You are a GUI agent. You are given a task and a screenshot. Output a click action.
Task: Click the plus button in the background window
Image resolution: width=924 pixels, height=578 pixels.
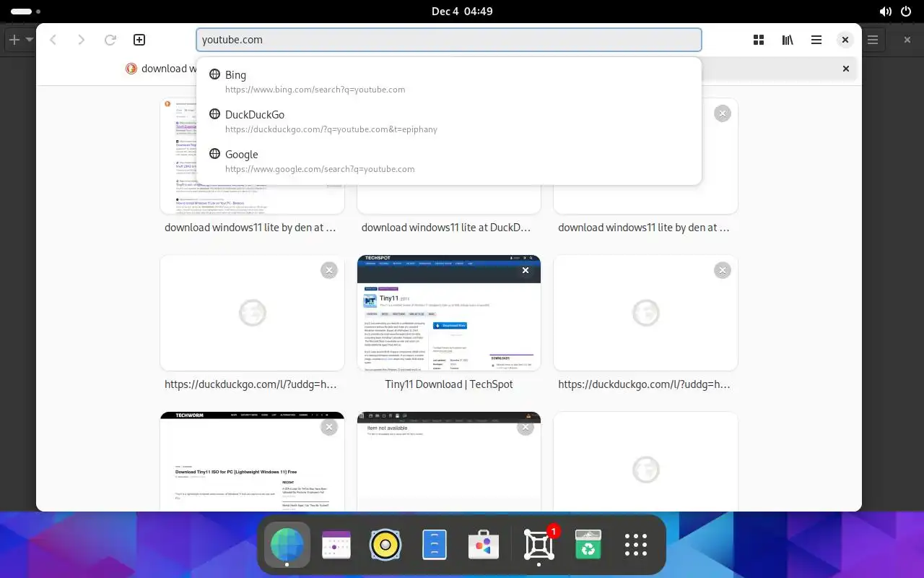(14, 40)
